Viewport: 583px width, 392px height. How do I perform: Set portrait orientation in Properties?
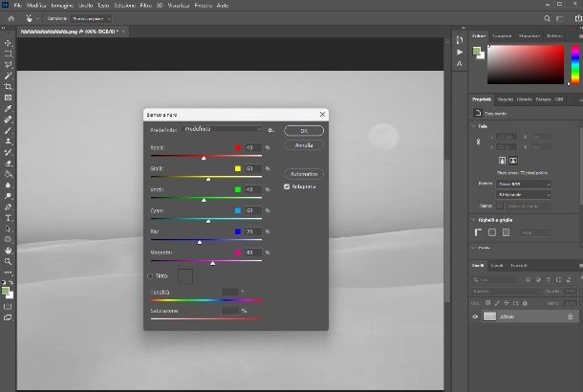point(502,161)
